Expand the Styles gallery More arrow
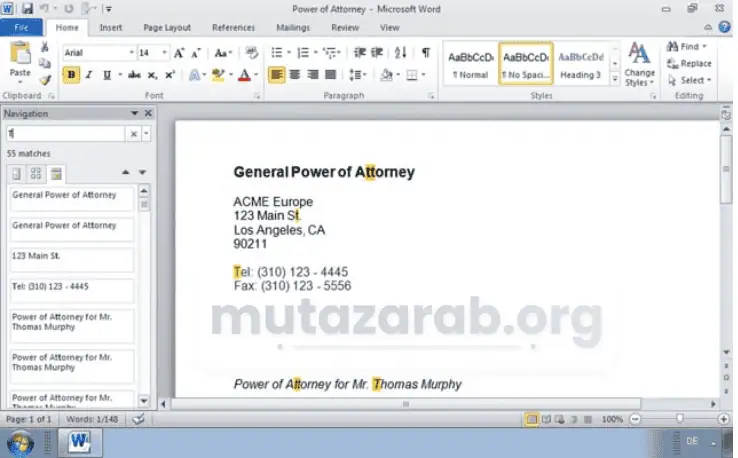 tap(615, 80)
